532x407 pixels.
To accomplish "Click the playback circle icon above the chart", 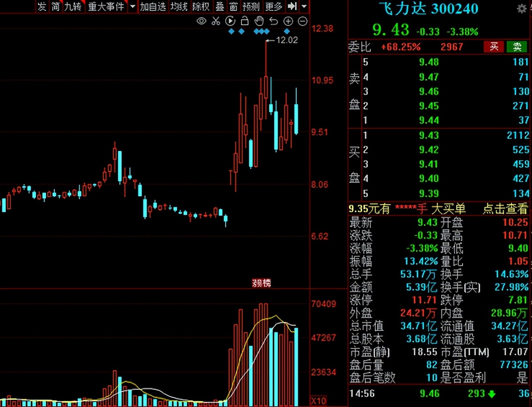I will click(x=230, y=21).
